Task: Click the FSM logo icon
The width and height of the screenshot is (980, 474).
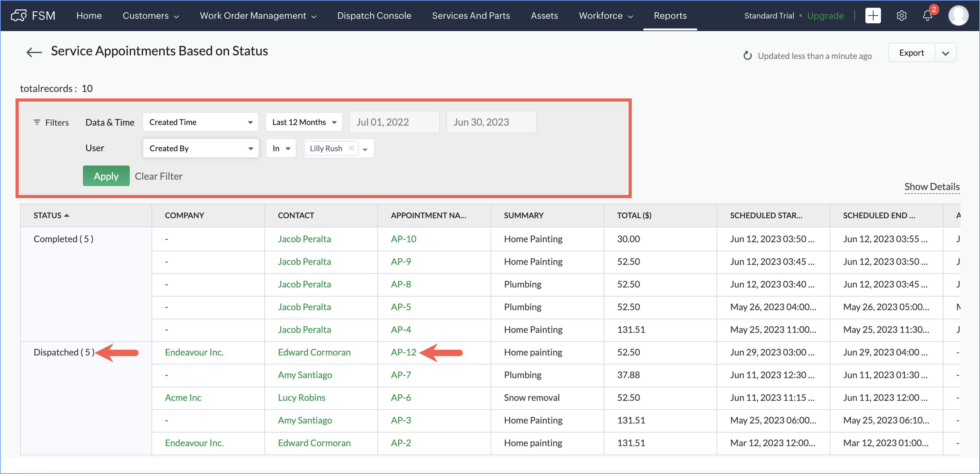Action: [x=19, y=16]
